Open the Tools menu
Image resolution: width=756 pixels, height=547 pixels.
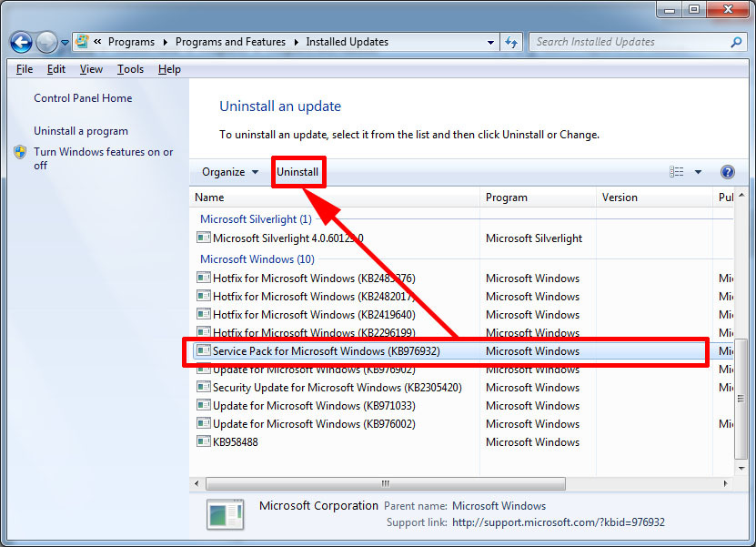(x=130, y=69)
